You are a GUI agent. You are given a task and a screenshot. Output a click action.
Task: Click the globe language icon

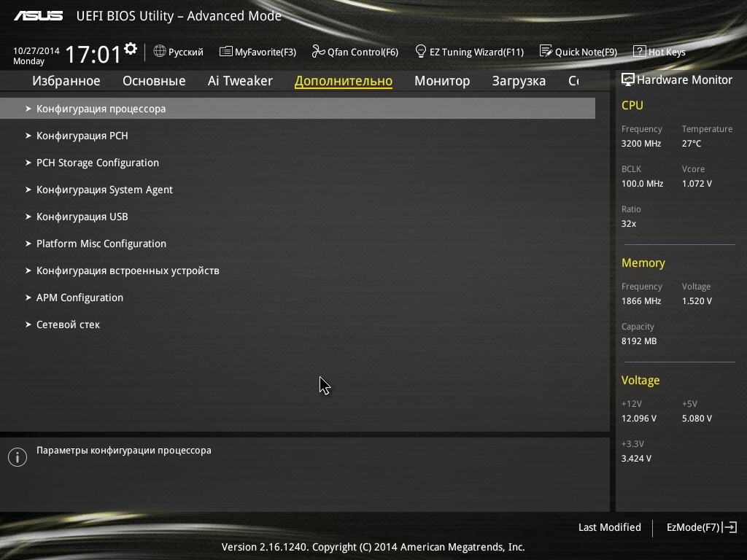click(160, 51)
